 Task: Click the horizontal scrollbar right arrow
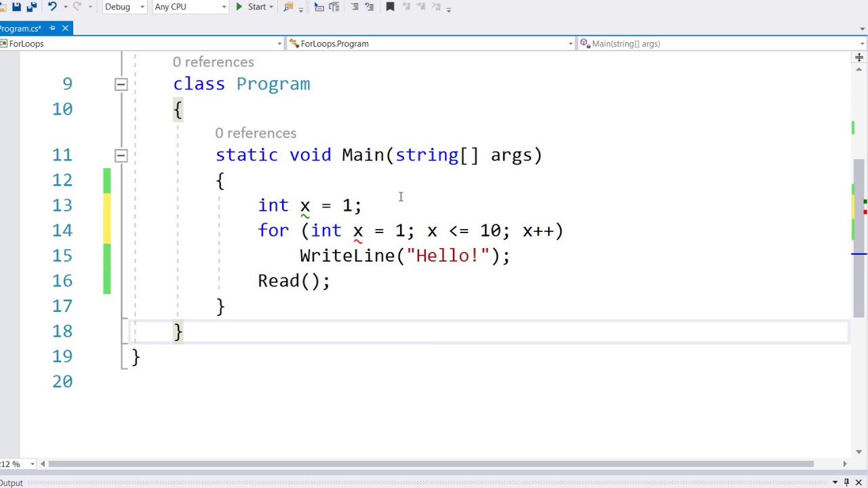coord(844,464)
